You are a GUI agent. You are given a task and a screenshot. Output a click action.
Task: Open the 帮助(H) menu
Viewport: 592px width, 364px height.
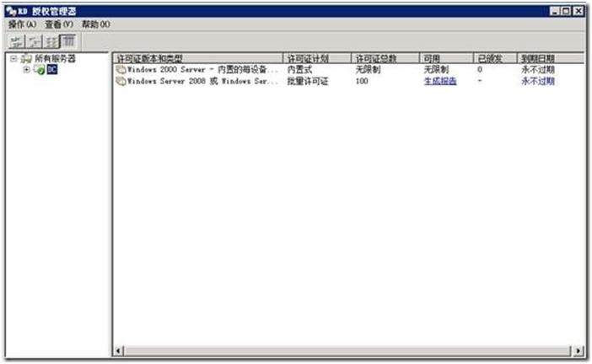click(96, 24)
